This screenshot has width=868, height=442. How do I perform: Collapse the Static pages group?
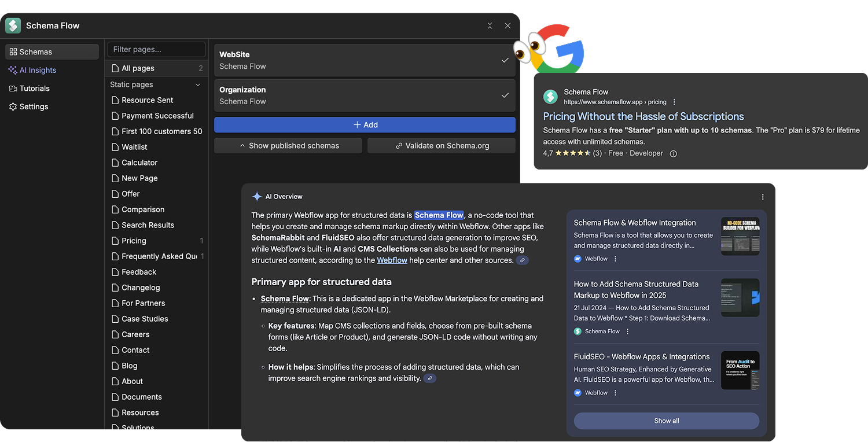point(198,84)
